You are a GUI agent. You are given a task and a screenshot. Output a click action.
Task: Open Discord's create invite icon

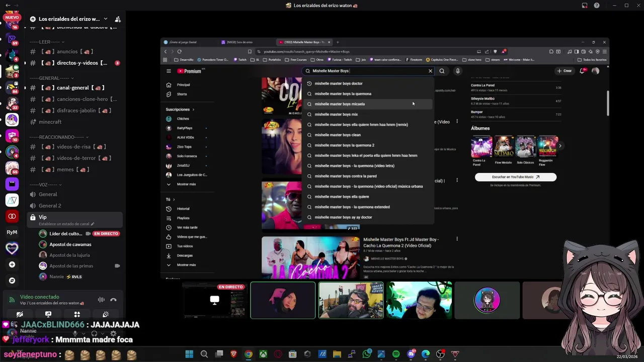click(x=117, y=19)
